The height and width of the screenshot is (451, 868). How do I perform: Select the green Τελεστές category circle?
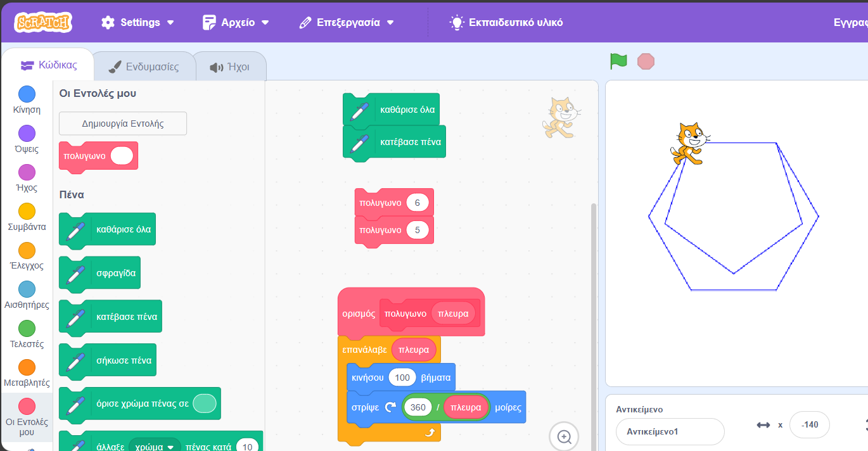(27, 328)
